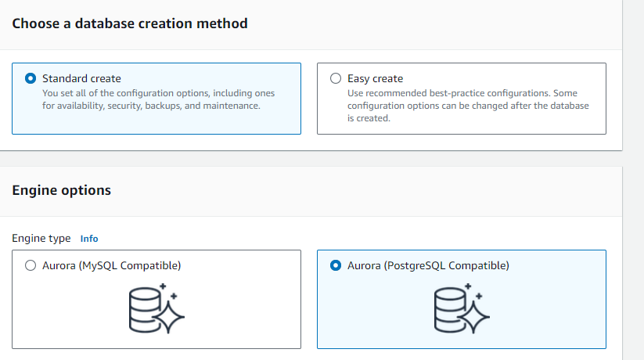Click the 'Standard create' option label

tap(81, 78)
